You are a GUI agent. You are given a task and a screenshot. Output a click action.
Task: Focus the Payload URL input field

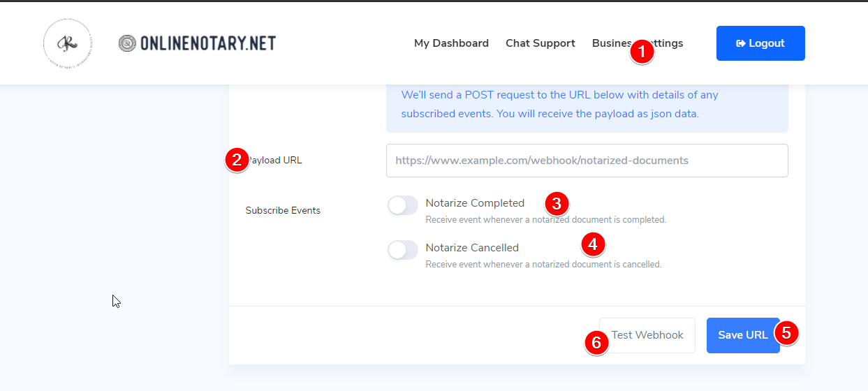(x=587, y=161)
